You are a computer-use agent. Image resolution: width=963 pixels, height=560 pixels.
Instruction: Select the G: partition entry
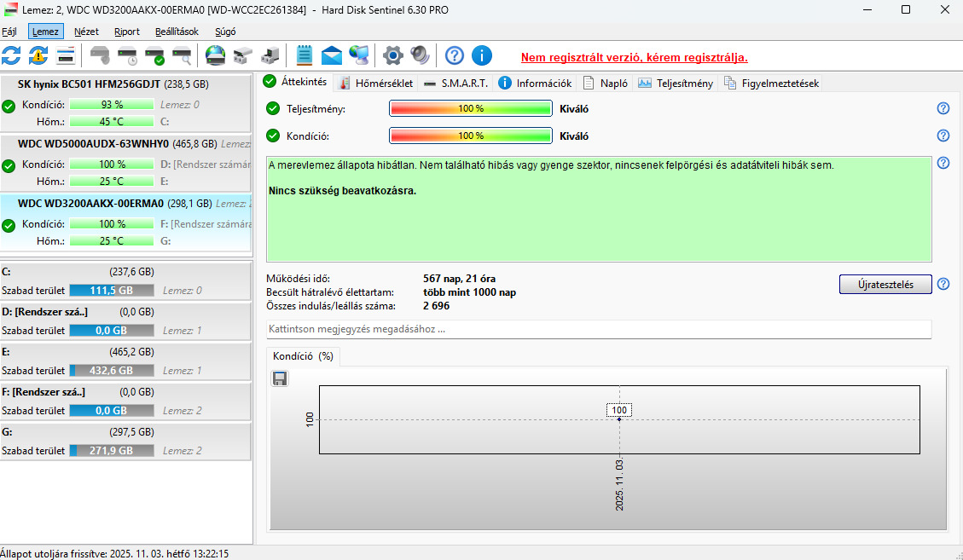coord(126,441)
